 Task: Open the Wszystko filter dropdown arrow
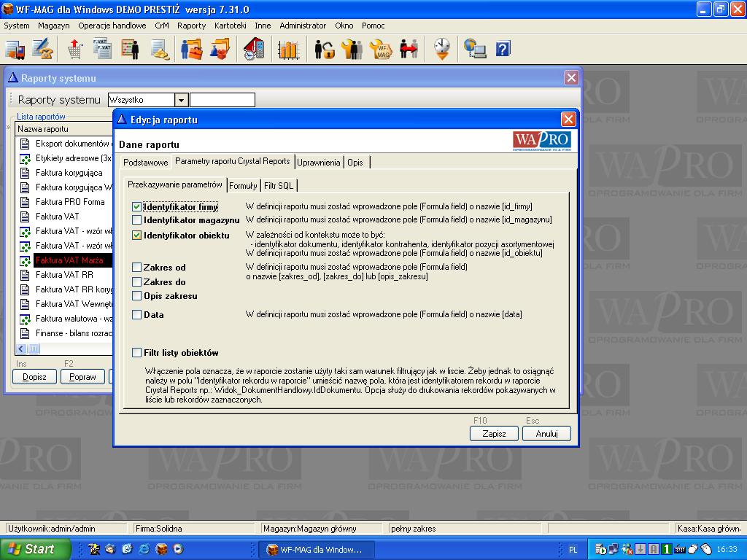pyautogui.click(x=182, y=100)
